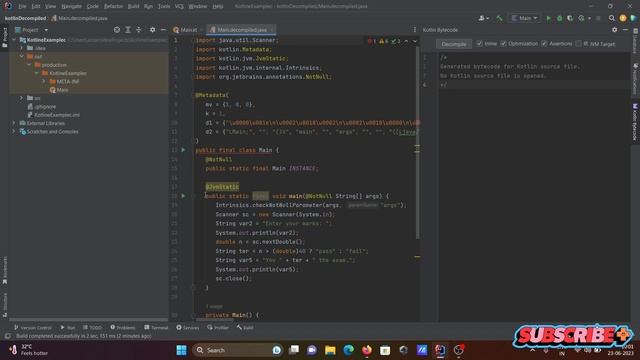
Task: Toggle the Optimization checkbox
Action: [x=503, y=44]
